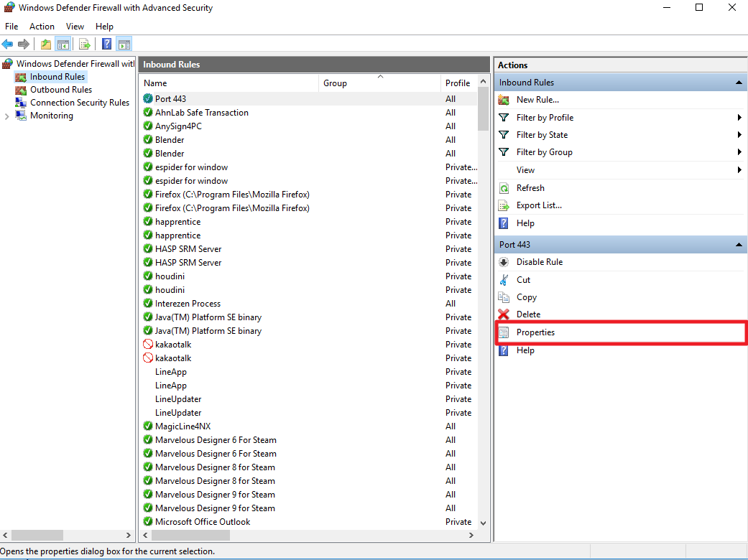Open the Filter by State submenu arrow
This screenshot has width=748, height=560.
pyautogui.click(x=739, y=135)
